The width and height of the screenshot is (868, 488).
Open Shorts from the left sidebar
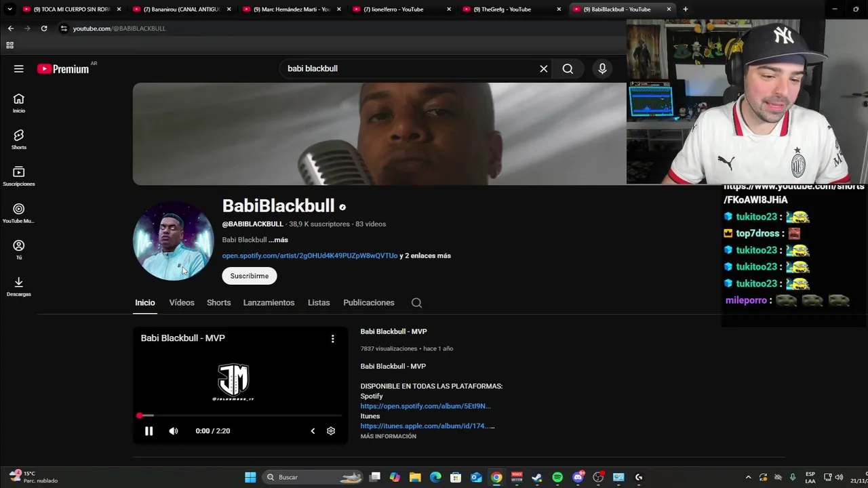[x=19, y=140]
